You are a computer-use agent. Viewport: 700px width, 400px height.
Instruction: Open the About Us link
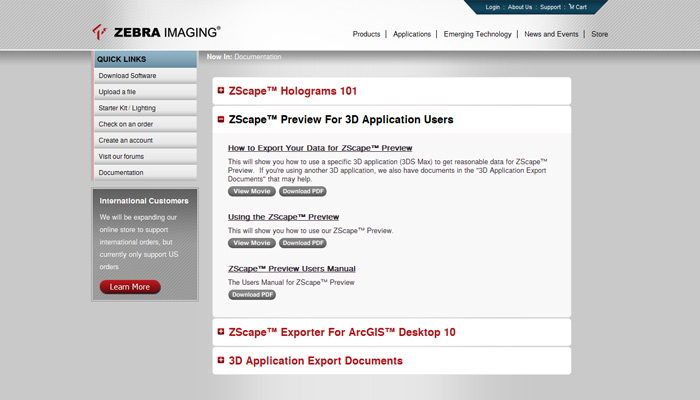(520, 7)
